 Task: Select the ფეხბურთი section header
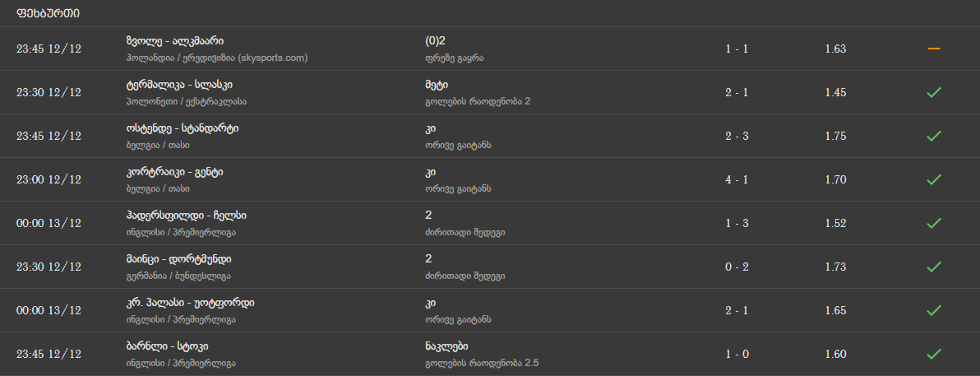click(x=48, y=13)
